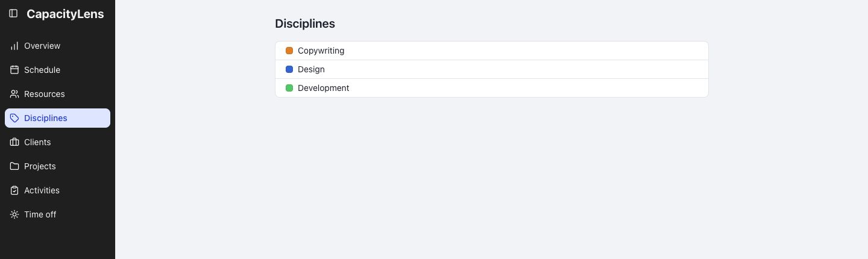
Task: Open the Resources menu item
Action: click(57, 94)
